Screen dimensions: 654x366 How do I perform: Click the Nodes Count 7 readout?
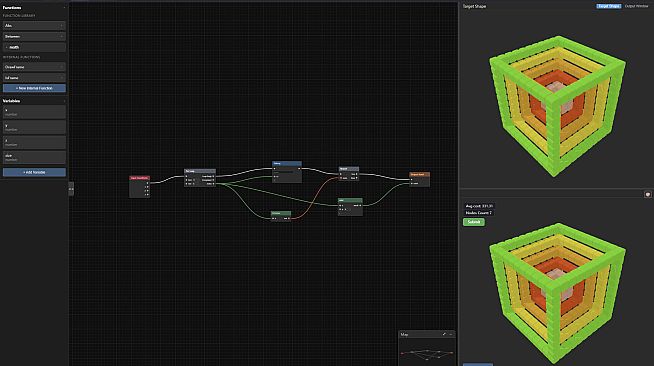click(478, 213)
